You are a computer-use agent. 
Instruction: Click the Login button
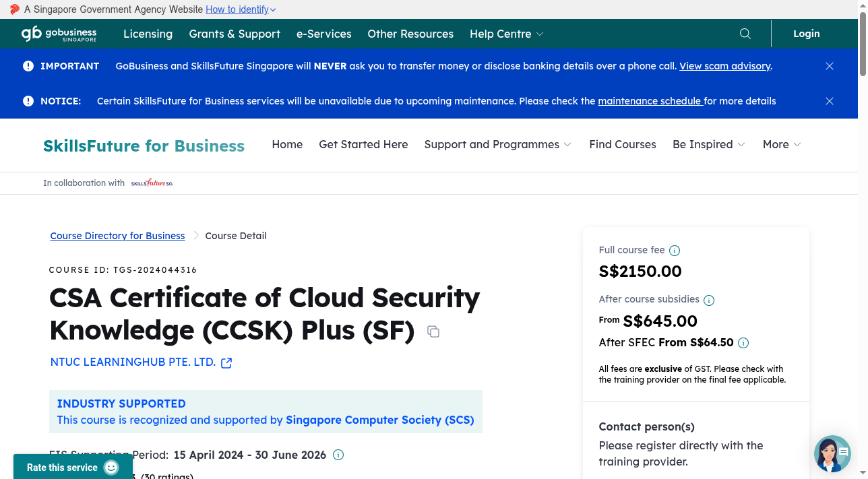[x=807, y=34]
